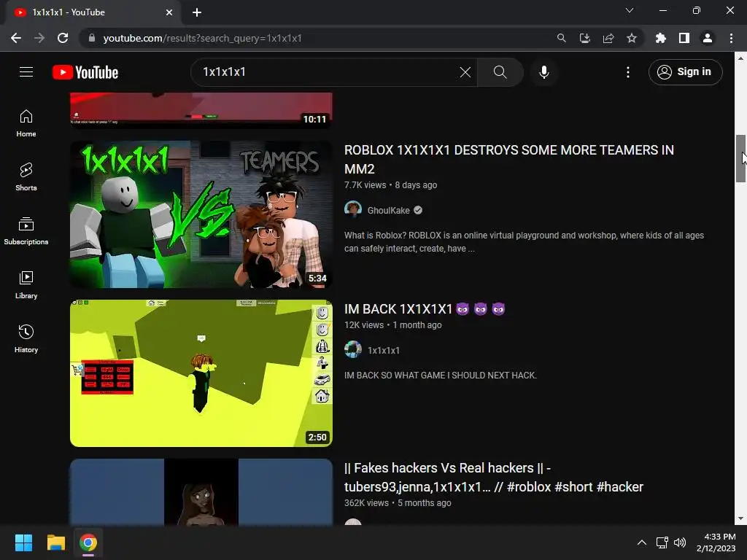Screen dimensions: 747x560
Task: Open the IM BACK 1X1X1X1 video thumbnail
Action: pos(201,373)
